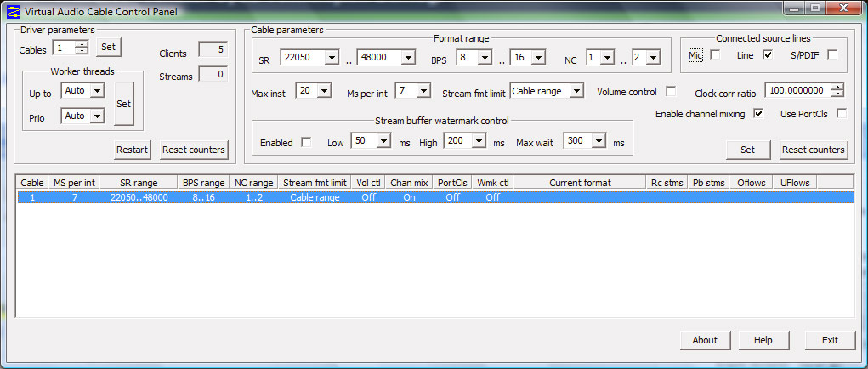Click Reset counters in Cable parameters
This screenshot has height=369, width=868.
814,150
